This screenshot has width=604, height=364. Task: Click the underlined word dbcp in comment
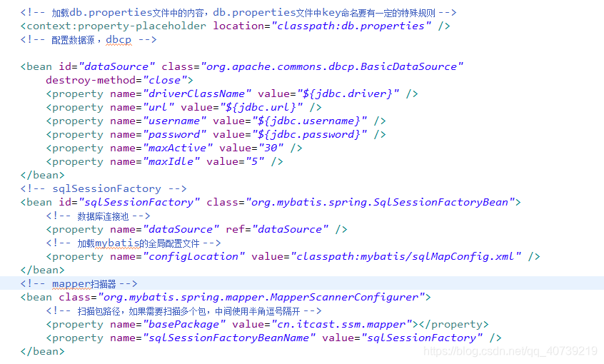point(119,40)
